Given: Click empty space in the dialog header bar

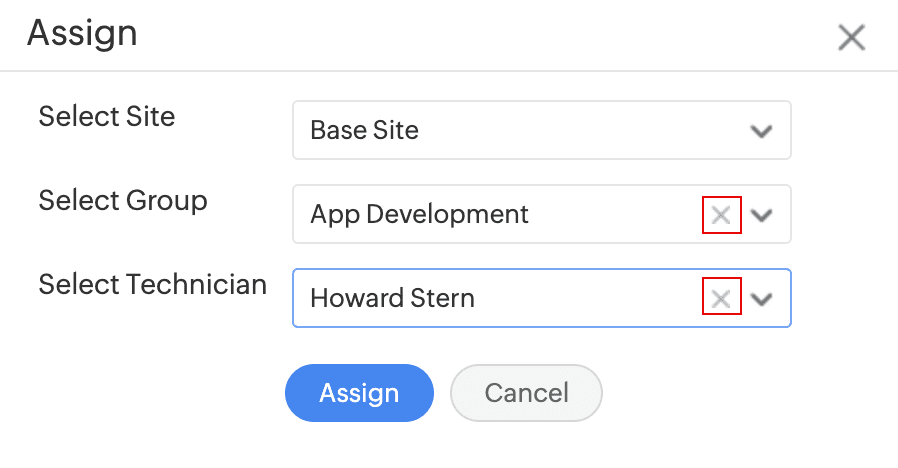Looking at the screenshot, I should click(x=480, y=35).
